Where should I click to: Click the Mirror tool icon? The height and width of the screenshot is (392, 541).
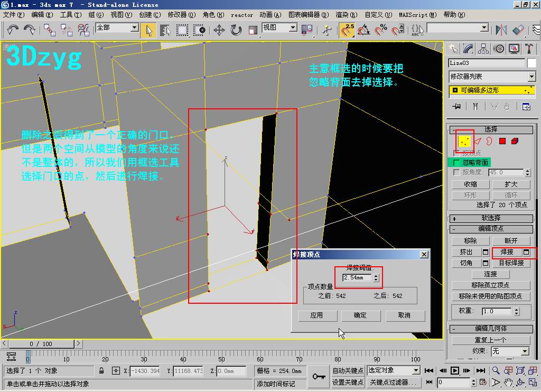coord(500,30)
